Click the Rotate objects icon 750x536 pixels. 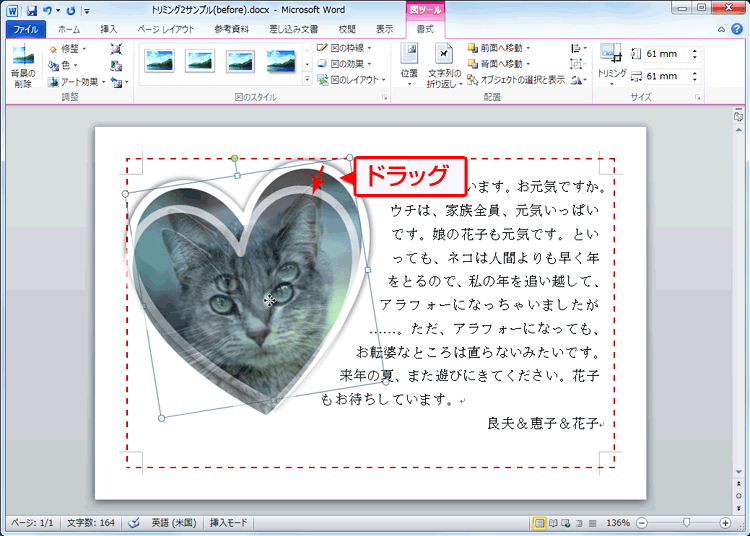578,80
